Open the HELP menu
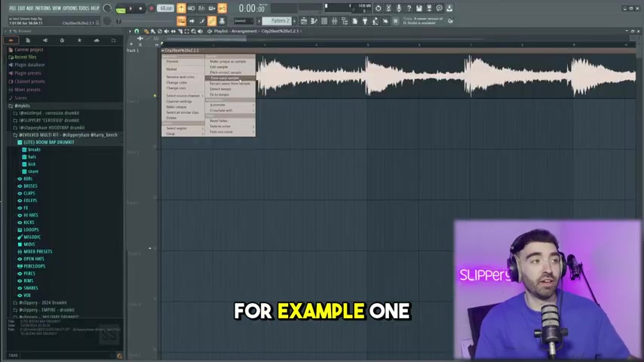644x362 pixels. tap(95, 8)
